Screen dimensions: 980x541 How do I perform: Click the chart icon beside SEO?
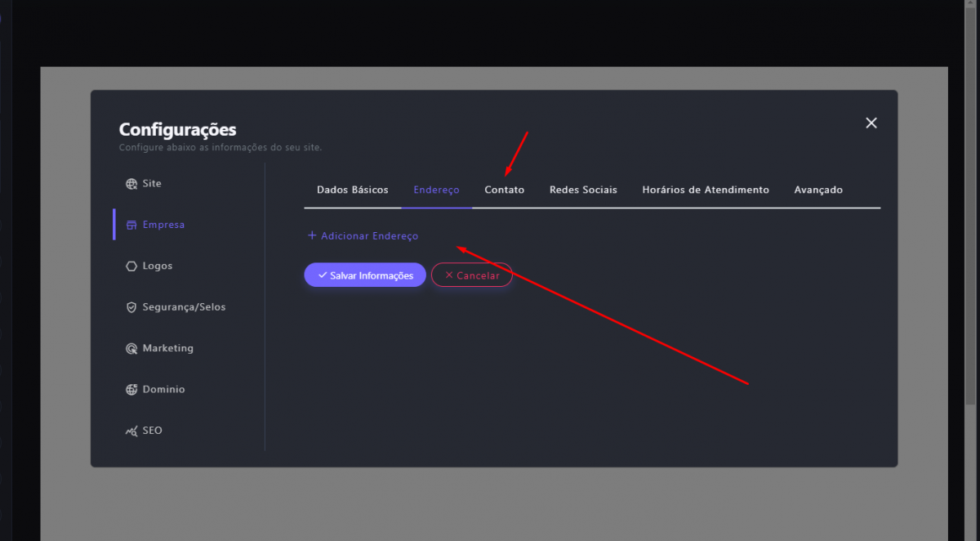(131, 431)
